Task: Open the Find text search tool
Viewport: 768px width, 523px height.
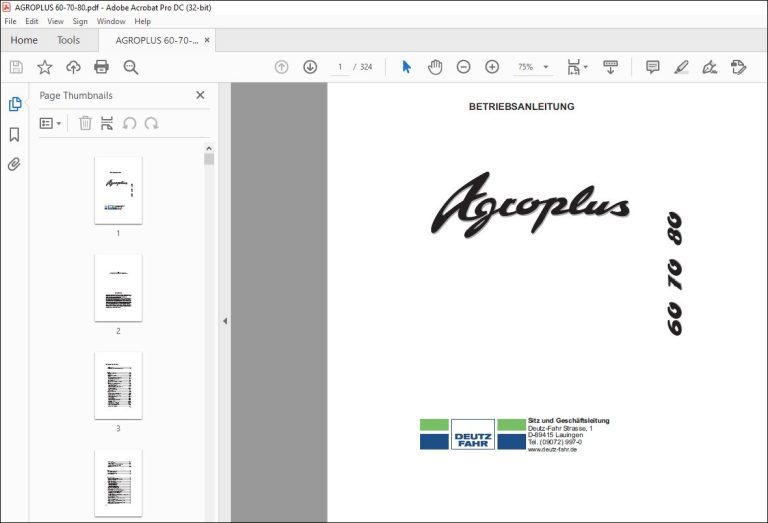Action: coord(131,67)
